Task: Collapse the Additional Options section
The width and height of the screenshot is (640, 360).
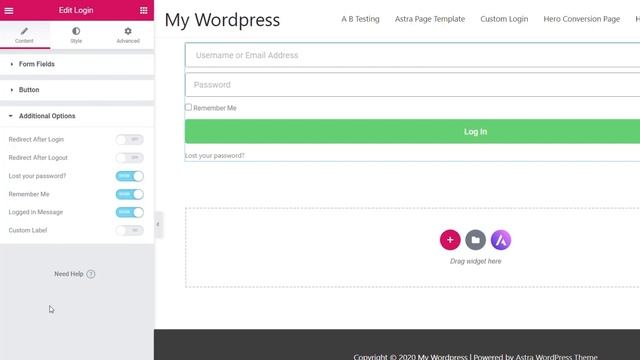Action: coord(77,116)
